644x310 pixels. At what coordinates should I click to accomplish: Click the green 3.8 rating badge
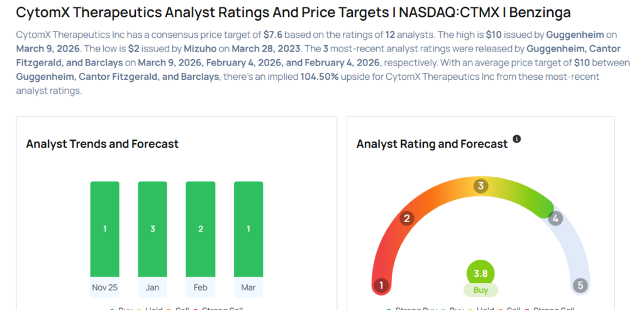[x=481, y=274]
